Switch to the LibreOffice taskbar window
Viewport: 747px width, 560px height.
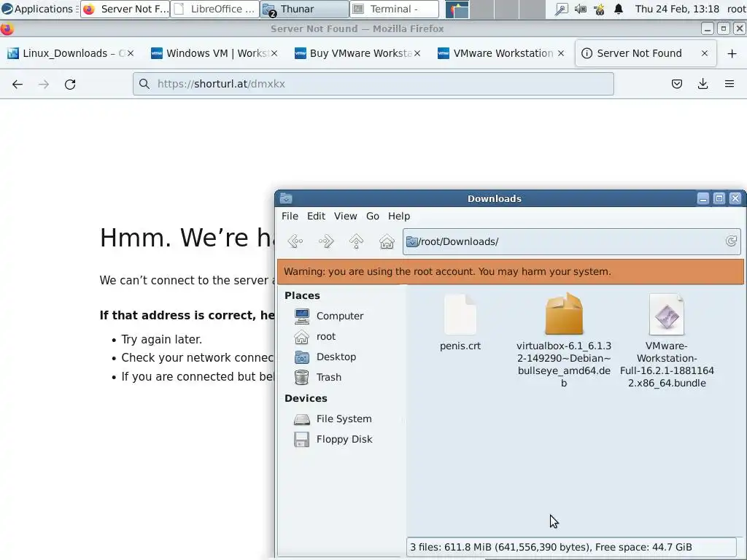(x=215, y=9)
